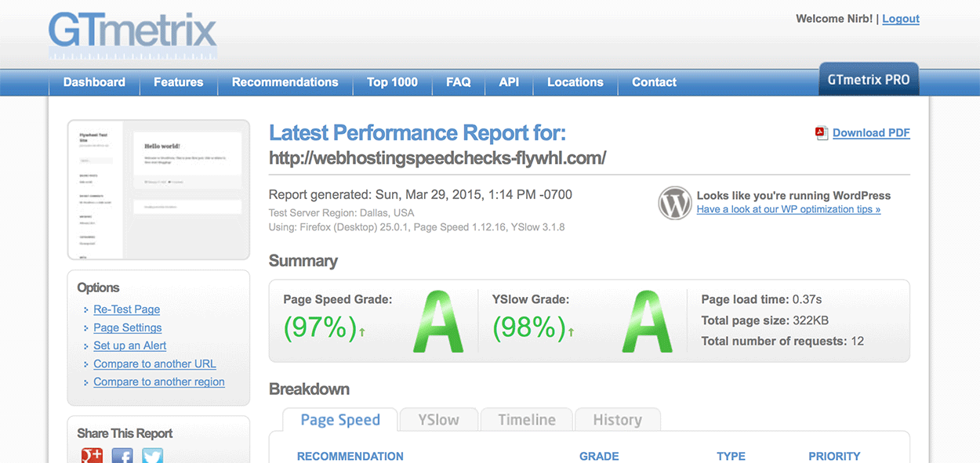
Task: Switch to the History tab
Action: point(617,420)
